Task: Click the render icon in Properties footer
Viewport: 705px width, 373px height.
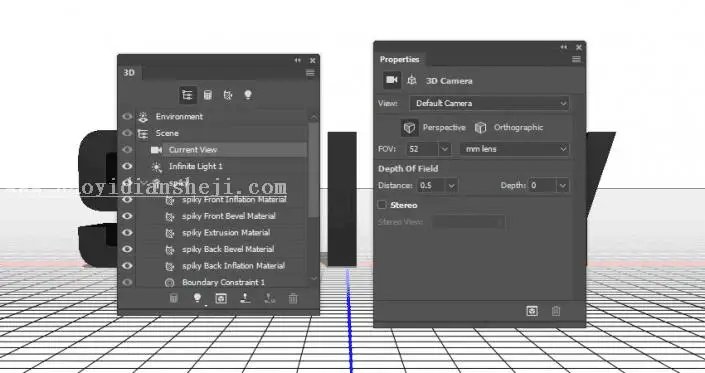Action: click(532, 311)
